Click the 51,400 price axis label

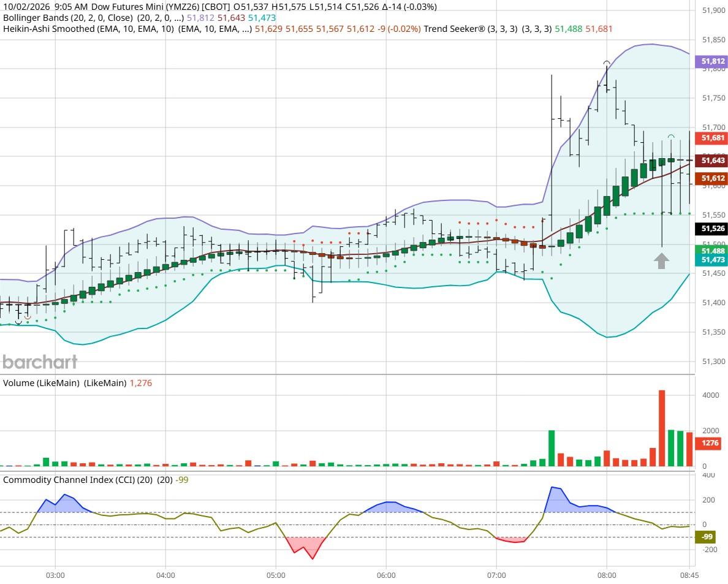tap(714, 303)
